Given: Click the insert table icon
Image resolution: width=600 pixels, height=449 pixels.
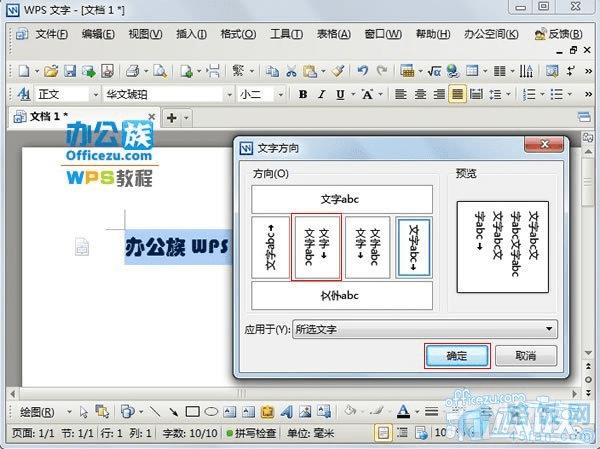Looking at the screenshot, I should (x=472, y=71).
